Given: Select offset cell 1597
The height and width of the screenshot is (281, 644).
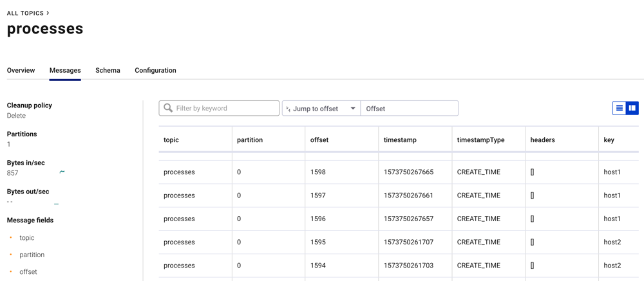Looking at the screenshot, I should (x=318, y=195).
